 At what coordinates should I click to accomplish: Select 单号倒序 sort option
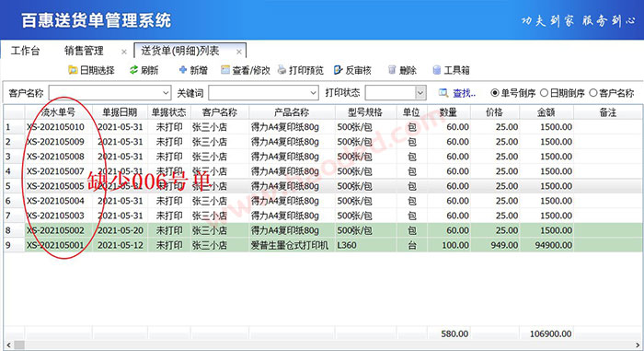495,93
